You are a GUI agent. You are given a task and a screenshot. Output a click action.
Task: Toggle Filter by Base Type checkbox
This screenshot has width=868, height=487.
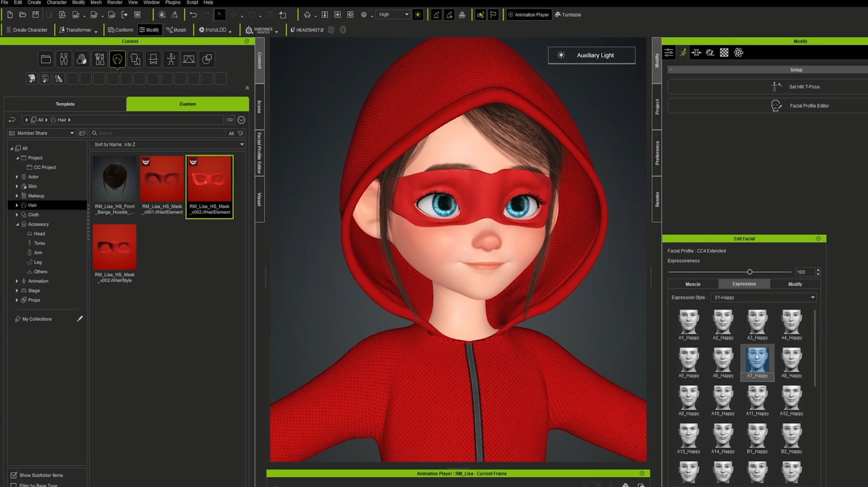pos(14,485)
